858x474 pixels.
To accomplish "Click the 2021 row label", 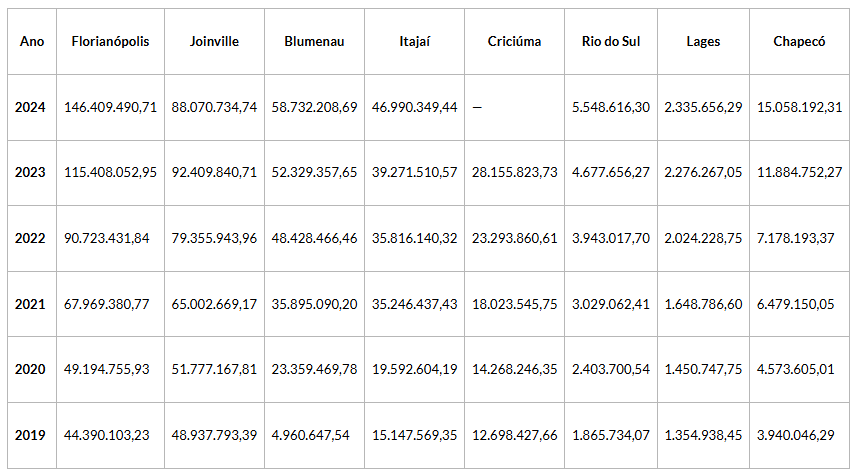I will (x=31, y=304).
